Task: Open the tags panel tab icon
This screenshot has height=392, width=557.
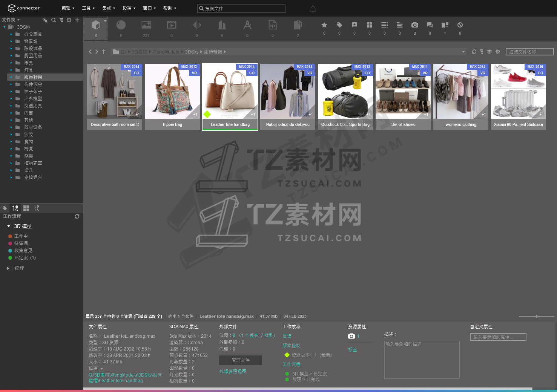Action: point(5,208)
